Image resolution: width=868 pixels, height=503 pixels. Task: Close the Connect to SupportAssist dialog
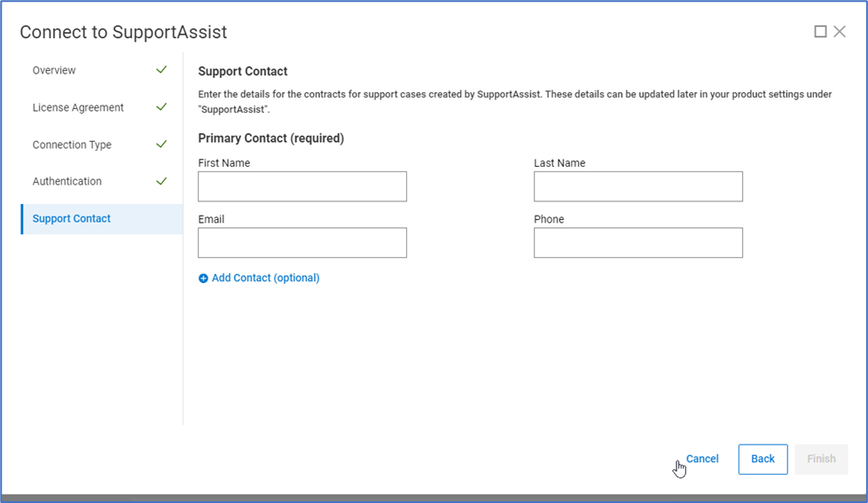coord(840,32)
